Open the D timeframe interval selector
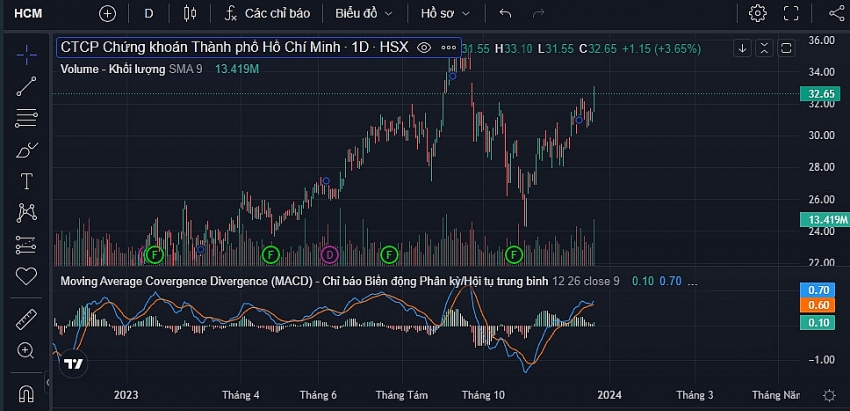 click(149, 14)
